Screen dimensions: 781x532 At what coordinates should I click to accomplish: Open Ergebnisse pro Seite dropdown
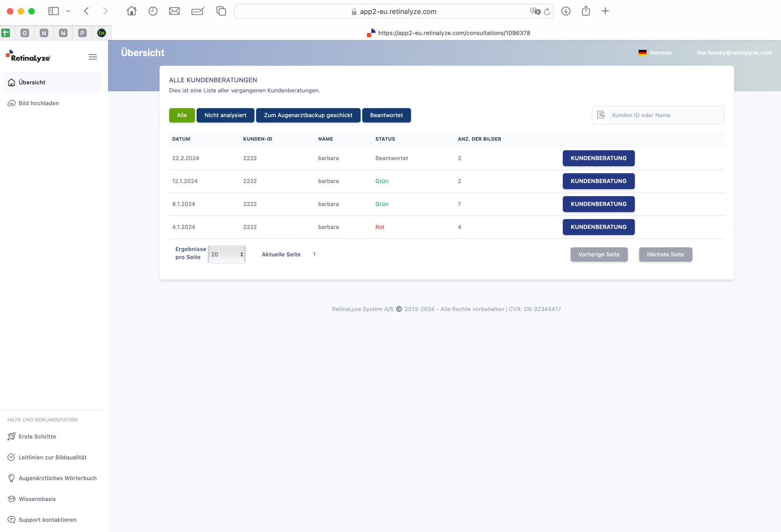[227, 254]
